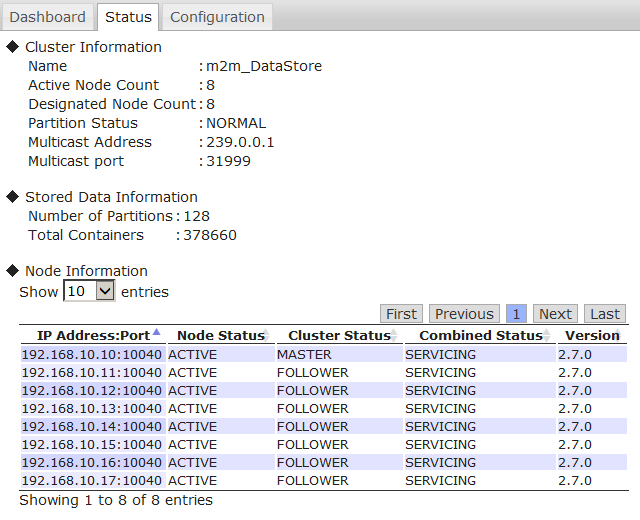Open the Show entries dropdown

pyautogui.click(x=89, y=292)
